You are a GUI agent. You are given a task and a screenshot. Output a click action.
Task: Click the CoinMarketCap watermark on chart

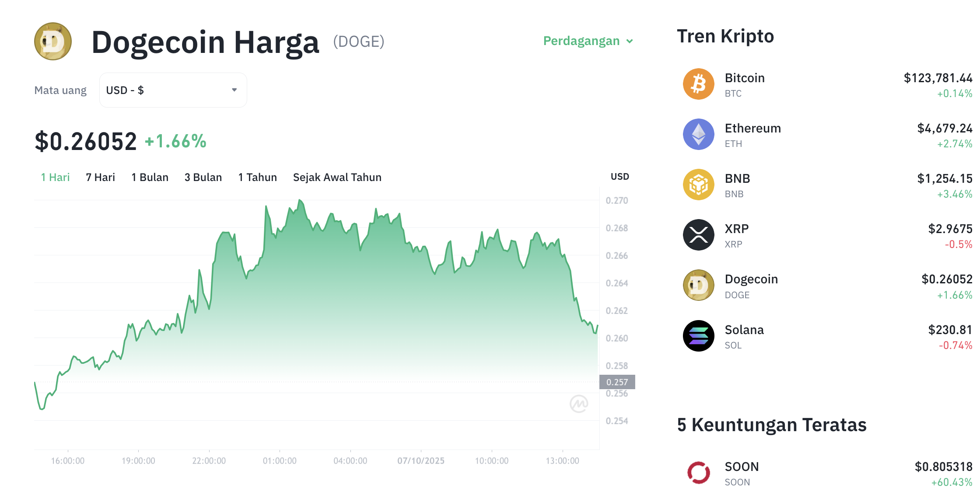pyautogui.click(x=578, y=404)
